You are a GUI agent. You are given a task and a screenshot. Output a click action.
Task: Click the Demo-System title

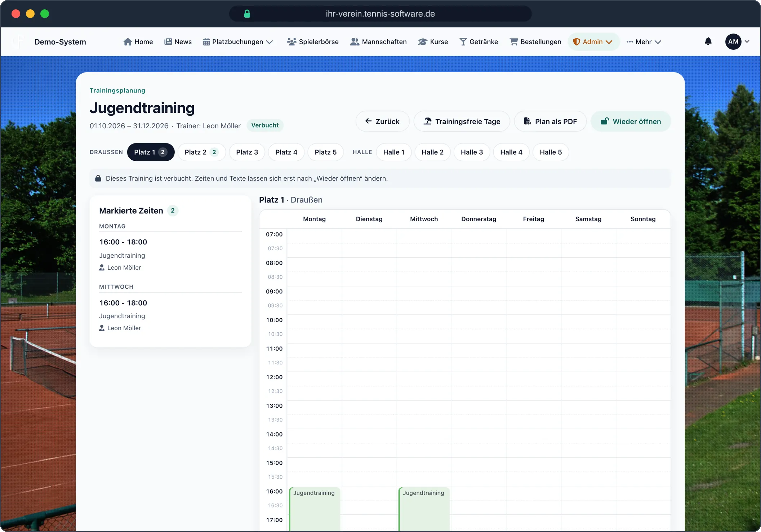(x=60, y=42)
